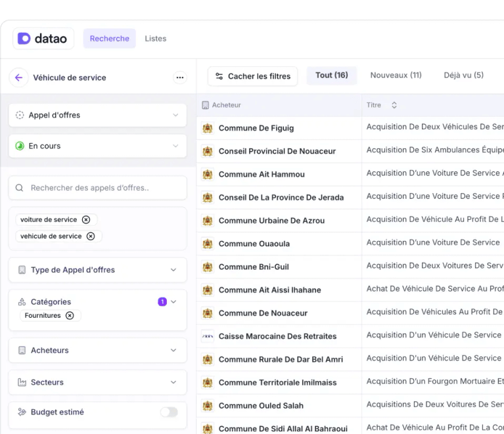Open the Commune Ait Hammou row

[x=350, y=175]
